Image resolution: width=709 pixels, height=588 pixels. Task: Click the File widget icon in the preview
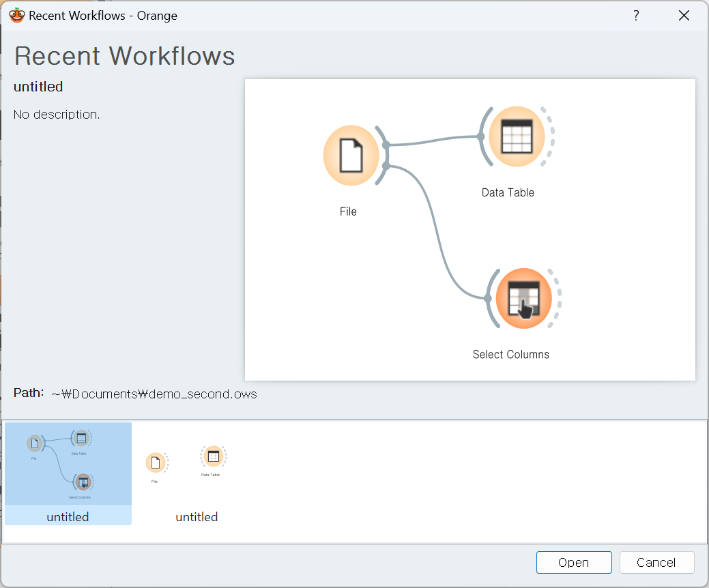click(351, 156)
